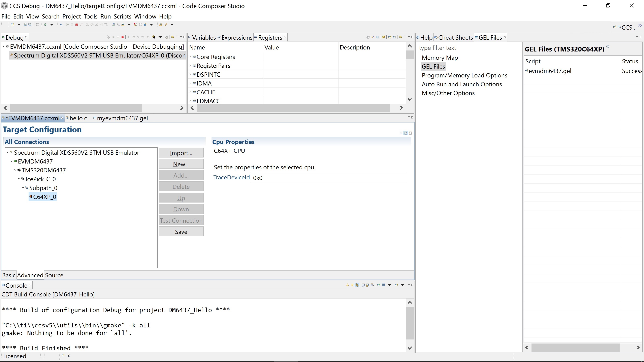Click the red Terminate icon in Debug view
644x362 pixels.
[x=123, y=37]
